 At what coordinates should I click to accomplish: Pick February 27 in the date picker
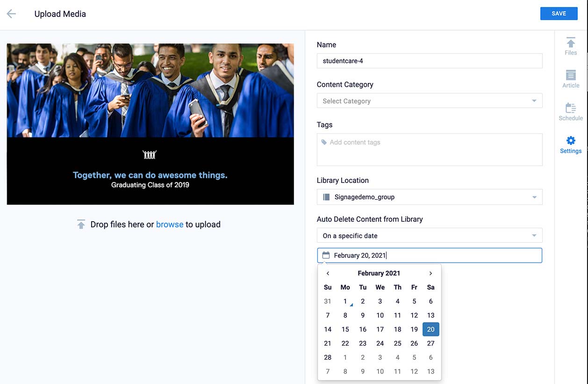[430, 343]
